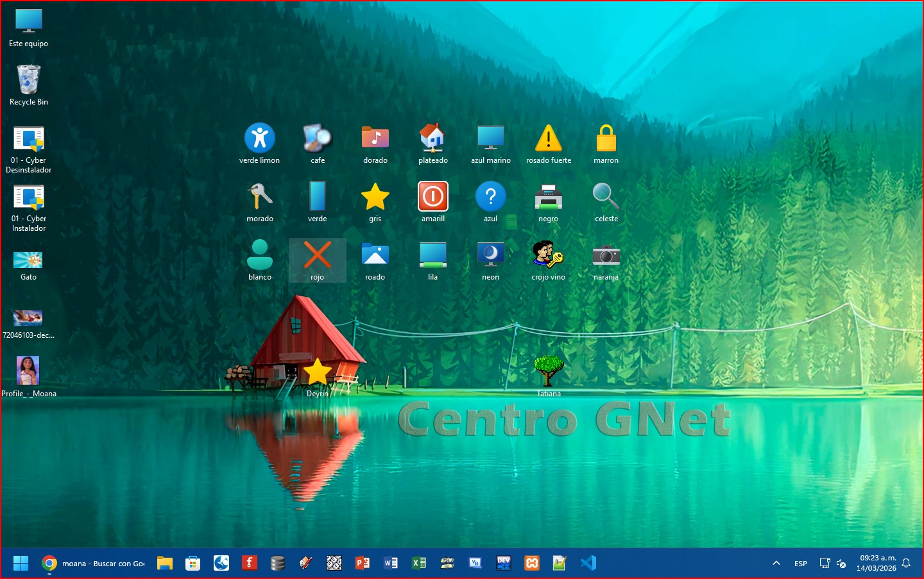Click the 'Tatiana' tree icon
924x579 pixels.
[549, 371]
